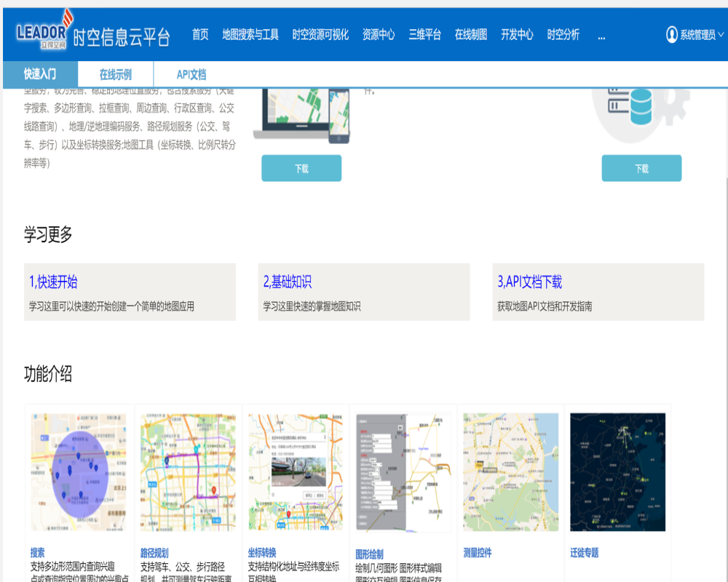
Task: Click the 搜索 feature map thumbnail
Action: 79,472
